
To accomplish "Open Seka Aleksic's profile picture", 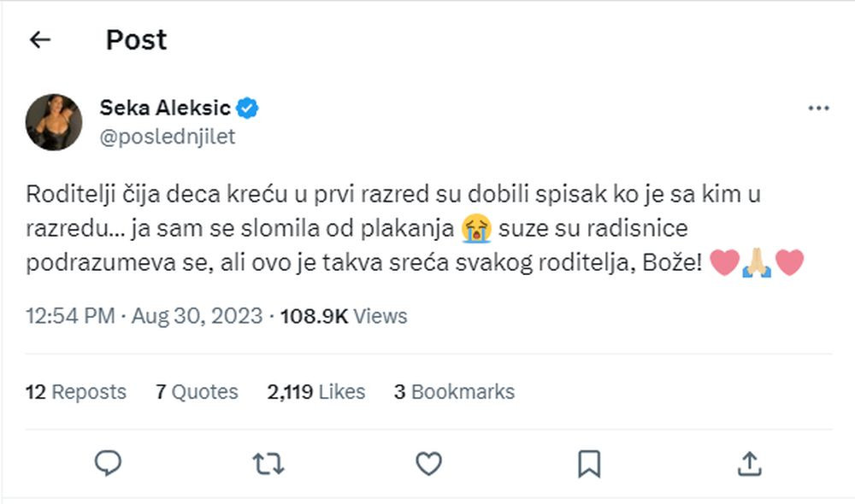I will coord(54,122).
